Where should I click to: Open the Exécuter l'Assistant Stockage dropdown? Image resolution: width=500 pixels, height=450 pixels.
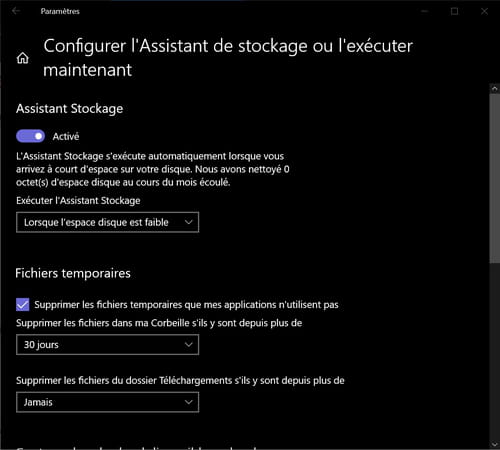coord(107,222)
